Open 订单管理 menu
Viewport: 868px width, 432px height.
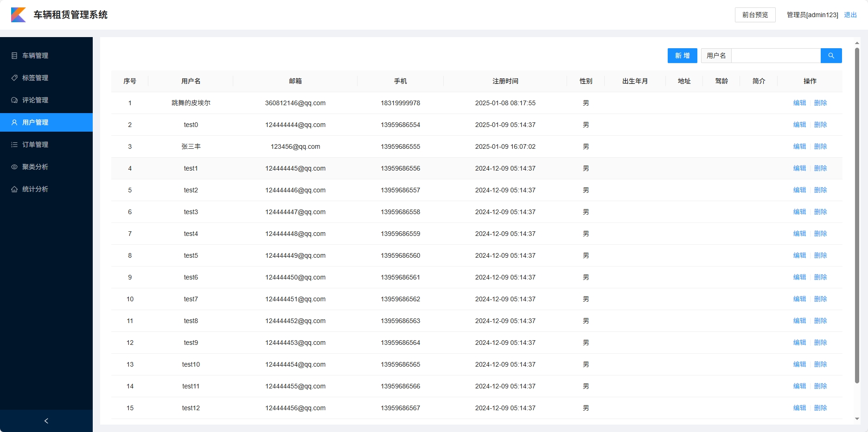[x=46, y=145]
